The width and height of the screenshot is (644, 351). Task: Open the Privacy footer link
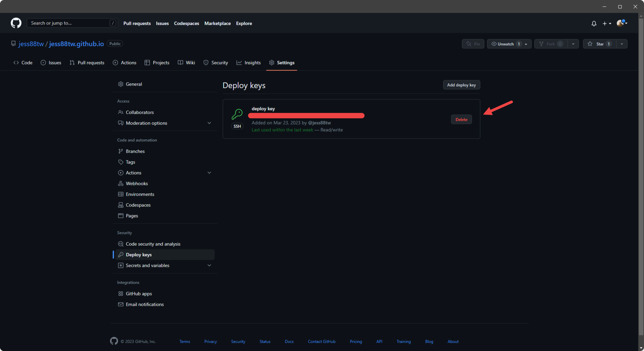211,342
